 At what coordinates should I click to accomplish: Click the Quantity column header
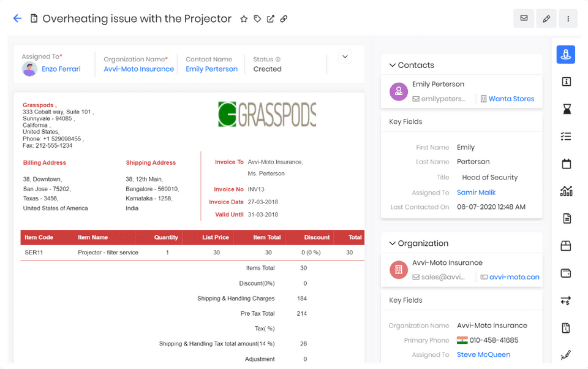coord(166,238)
